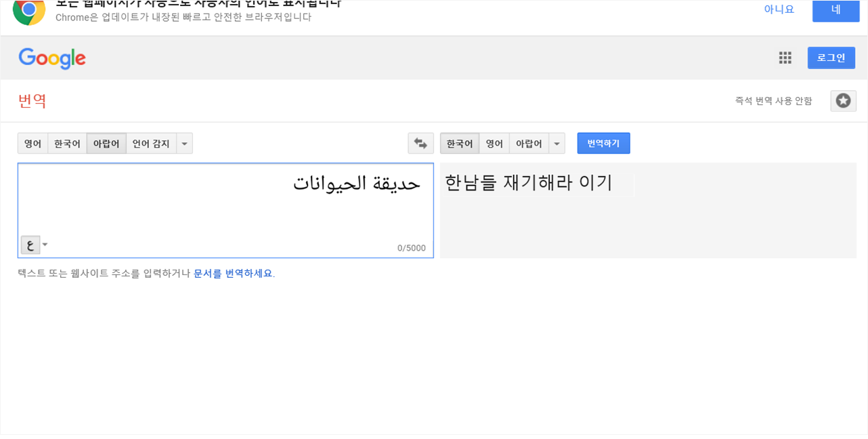Select 영어 as source language
This screenshot has height=439, width=868.
[32, 144]
